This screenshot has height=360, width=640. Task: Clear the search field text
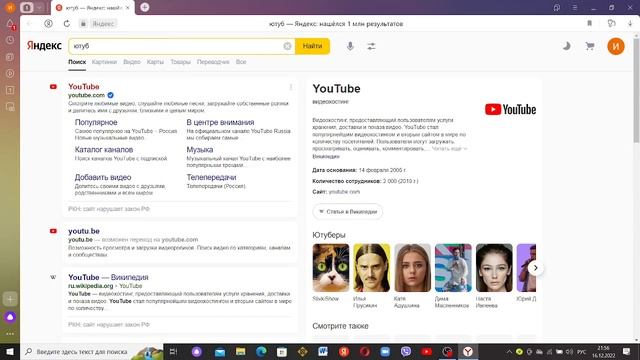click(x=287, y=46)
